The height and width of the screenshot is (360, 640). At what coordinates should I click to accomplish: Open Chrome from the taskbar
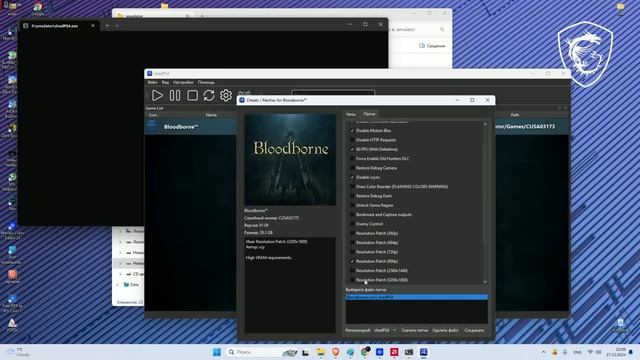[364, 352]
